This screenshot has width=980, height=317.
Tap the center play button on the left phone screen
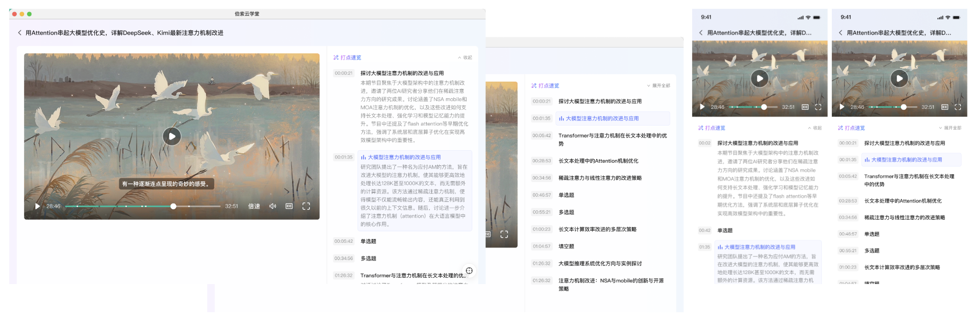point(760,78)
